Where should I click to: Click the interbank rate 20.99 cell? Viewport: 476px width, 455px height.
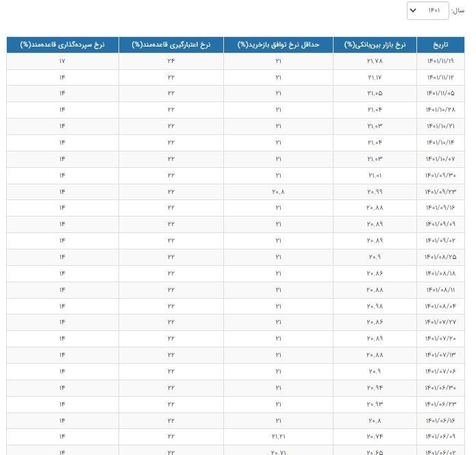click(374, 191)
